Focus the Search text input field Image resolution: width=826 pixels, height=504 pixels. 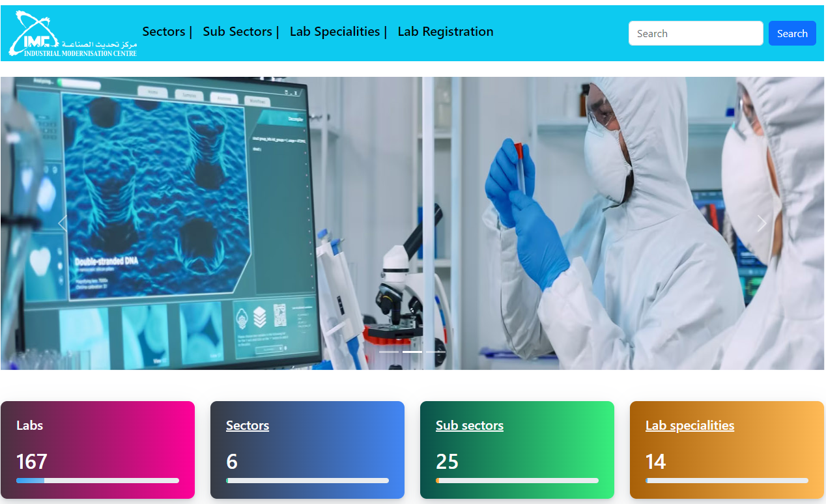tap(695, 33)
